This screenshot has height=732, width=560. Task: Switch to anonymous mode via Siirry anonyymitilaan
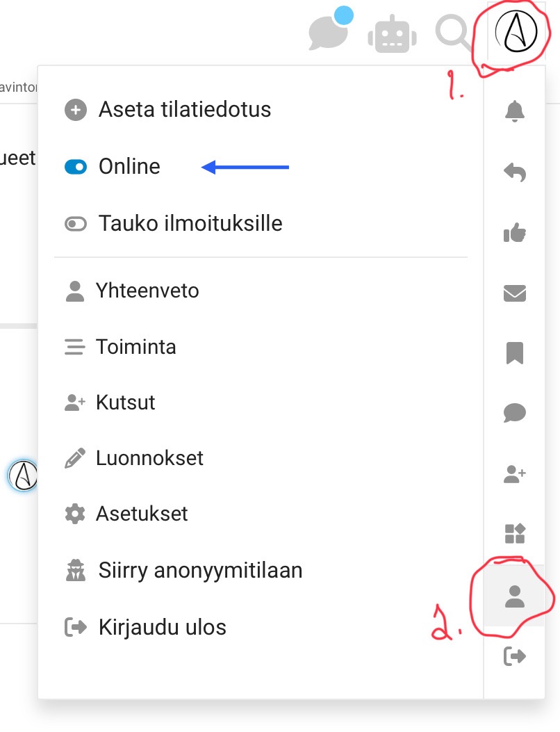(x=200, y=571)
